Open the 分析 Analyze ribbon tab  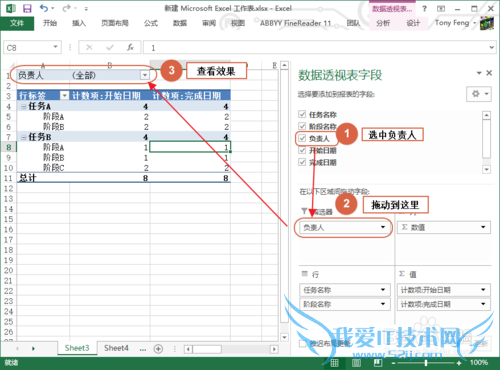point(383,23)
